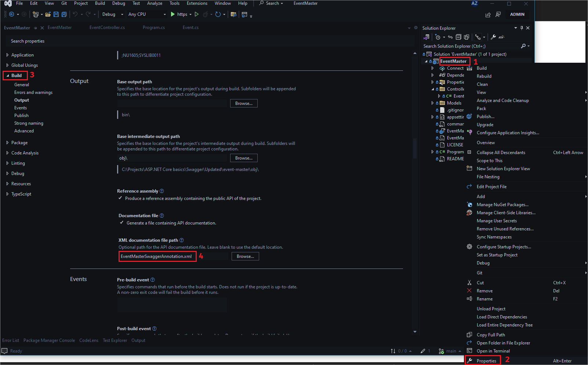This screenshot has width=588, height=365.
Task: Select Strong naming under Build
Action: (x=29, y=123)
